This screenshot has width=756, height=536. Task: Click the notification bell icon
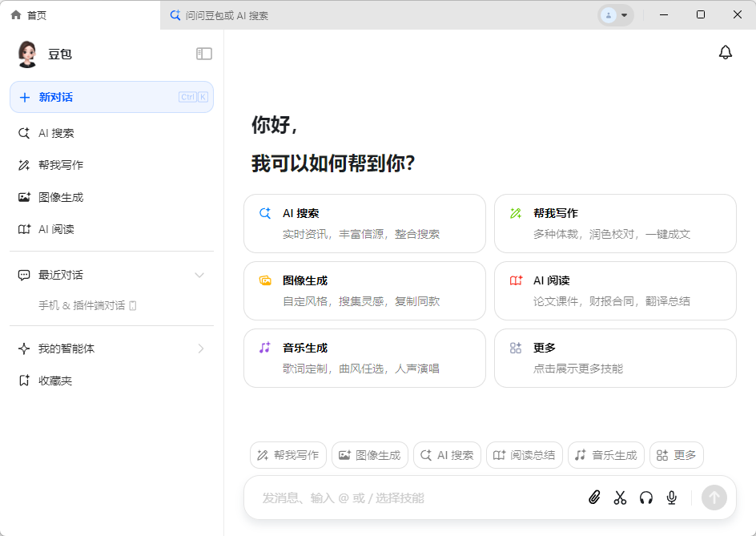coord(725,53)
